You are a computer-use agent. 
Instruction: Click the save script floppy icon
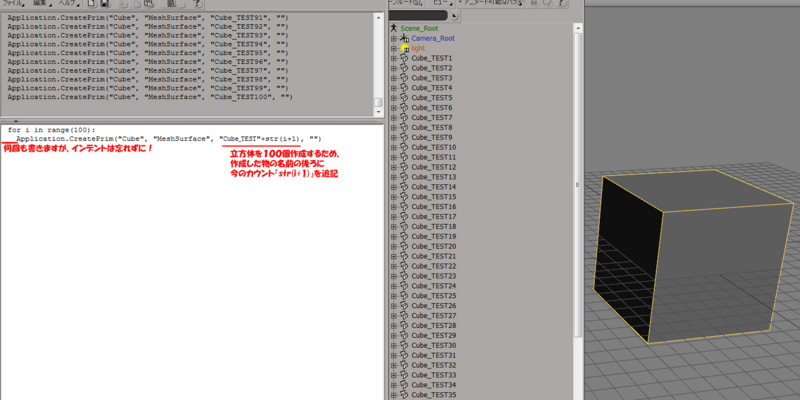(105, 4)
